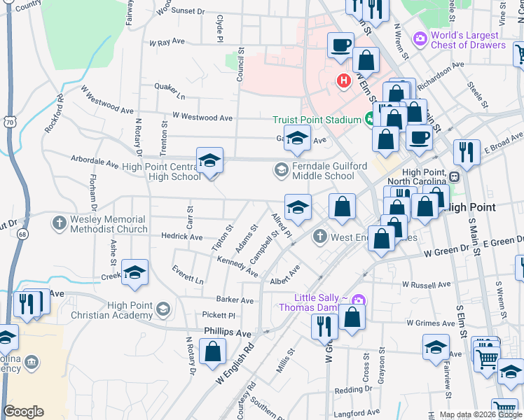
Task: Click the school pin on Creek road
Action: pos(135,272)
